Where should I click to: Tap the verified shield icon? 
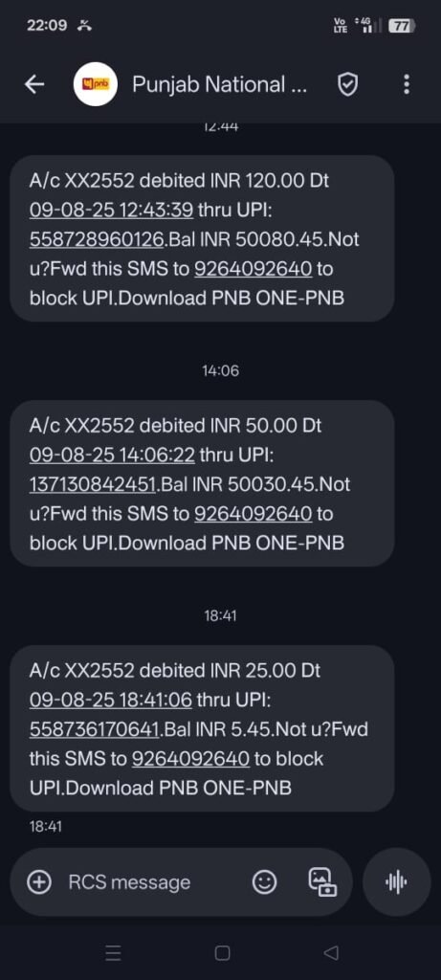click(x=347, y=84)
